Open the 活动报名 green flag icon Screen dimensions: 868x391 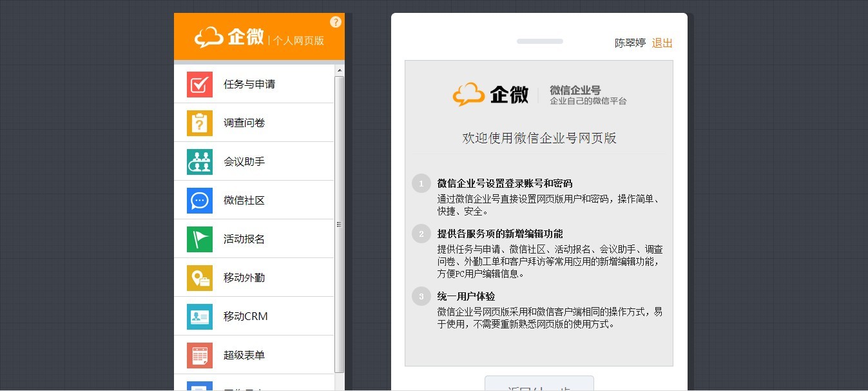coord(200,239)
